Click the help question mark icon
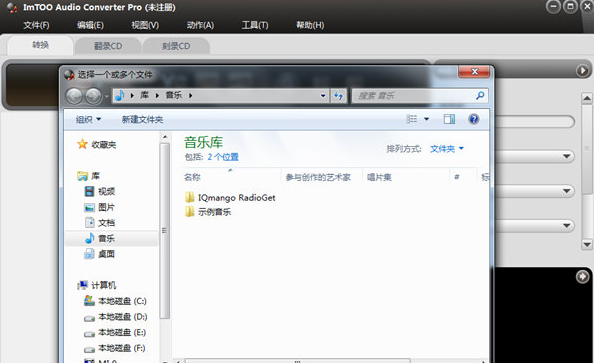This screenshot has height=363, width=594. point(474,119)
